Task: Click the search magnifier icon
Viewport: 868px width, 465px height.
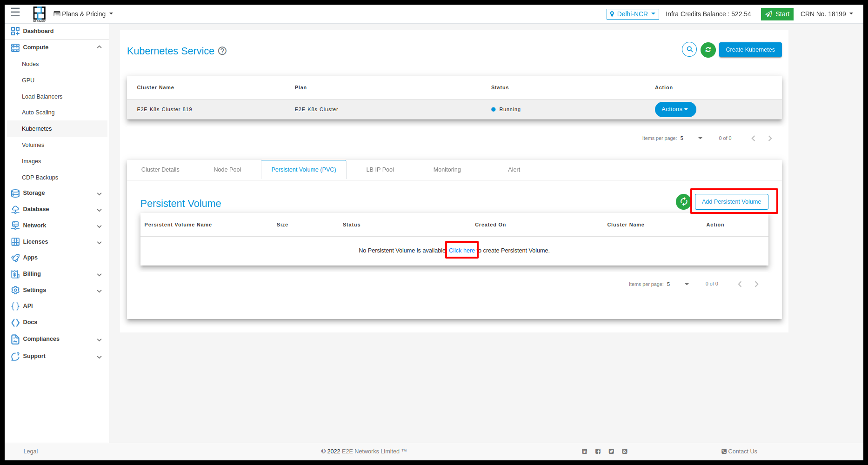Action: pyautogui.click(x=689, y=49)
